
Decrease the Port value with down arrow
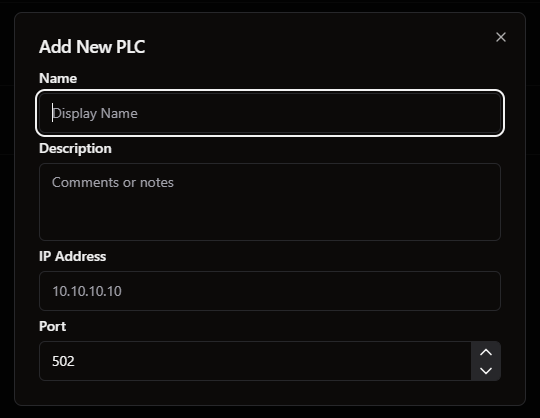click(x=486, y=370)
